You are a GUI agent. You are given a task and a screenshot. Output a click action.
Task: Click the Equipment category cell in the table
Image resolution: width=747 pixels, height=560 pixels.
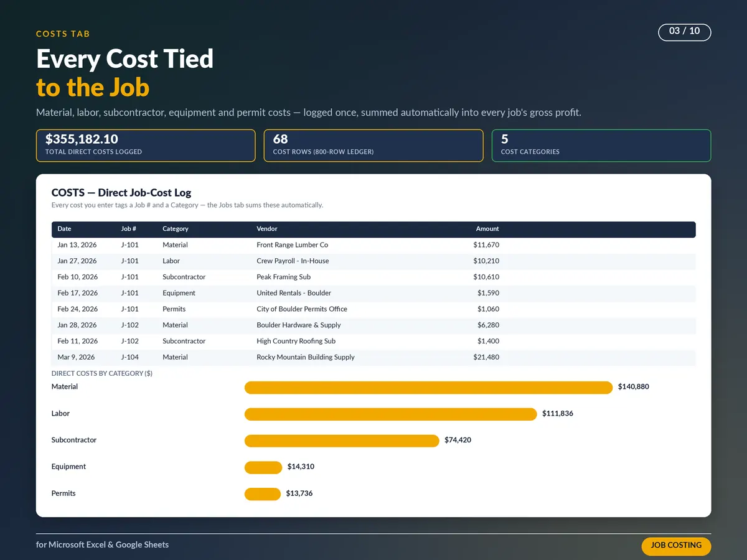(179, 293)
